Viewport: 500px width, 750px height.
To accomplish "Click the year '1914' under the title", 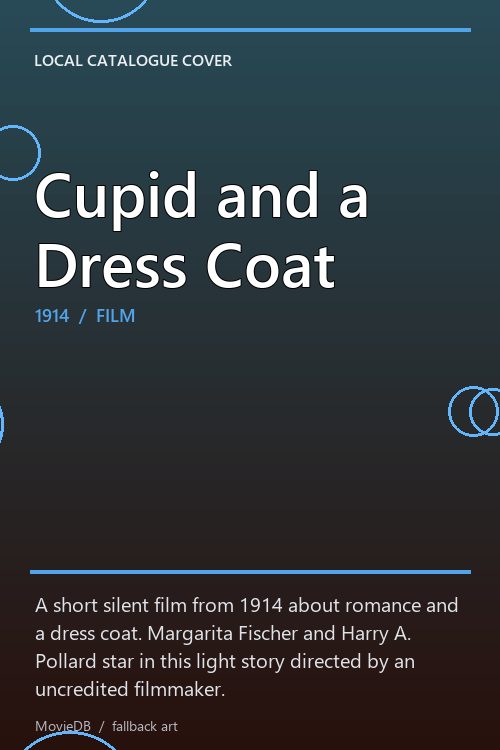I will click(x=52, y=316).
